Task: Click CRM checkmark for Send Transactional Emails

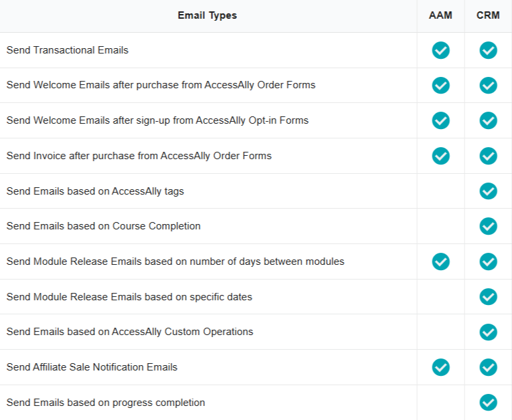Action: click(x=488, y=50)
